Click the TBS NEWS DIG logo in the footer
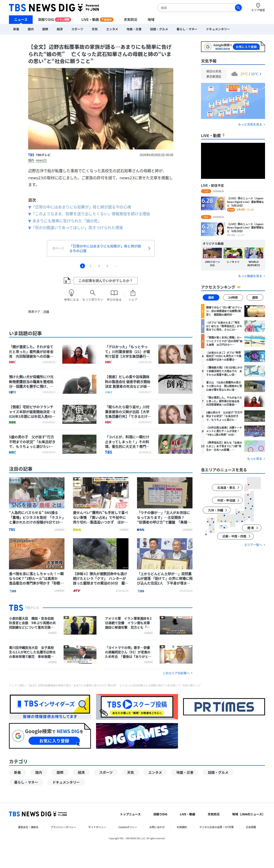 (x=38, y=814)
